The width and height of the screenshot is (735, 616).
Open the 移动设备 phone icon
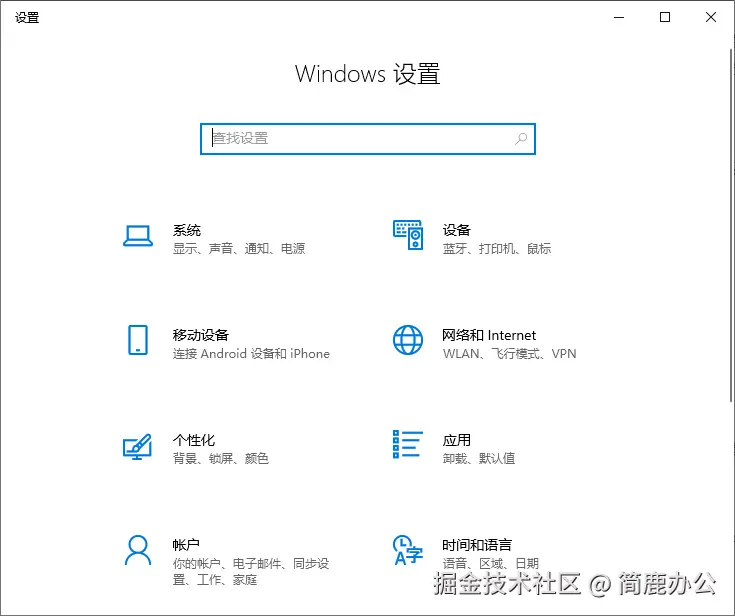[x=138, y=340]
